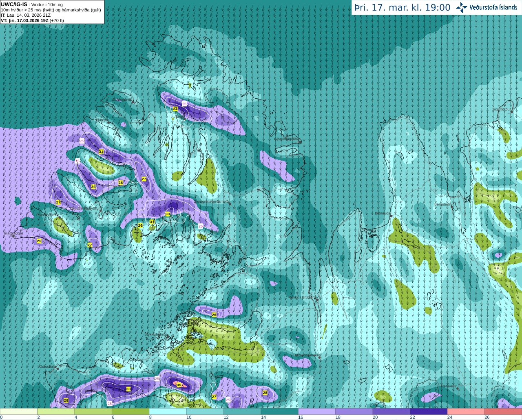Click the Reykir í Hrútafirði station label
522x420 pixels.
click(x=302, y=297)
